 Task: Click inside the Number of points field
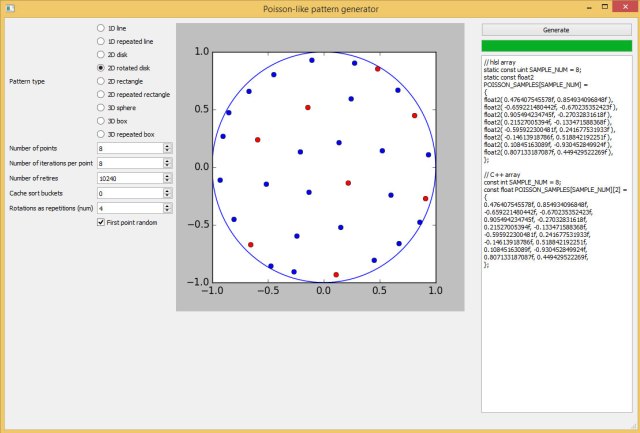(x=128, y=148)
